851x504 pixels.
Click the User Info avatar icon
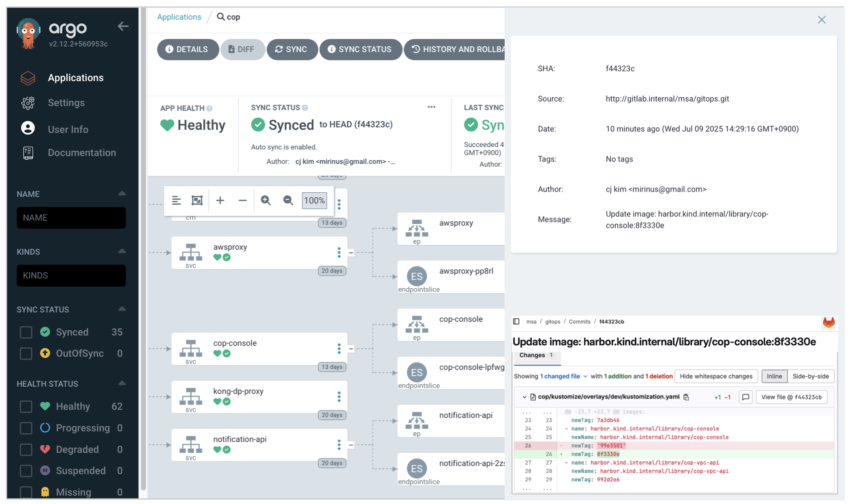(28, 129)
